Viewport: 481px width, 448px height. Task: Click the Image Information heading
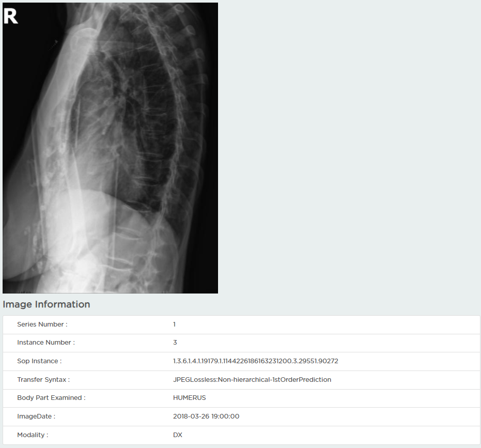coord(46,304)
